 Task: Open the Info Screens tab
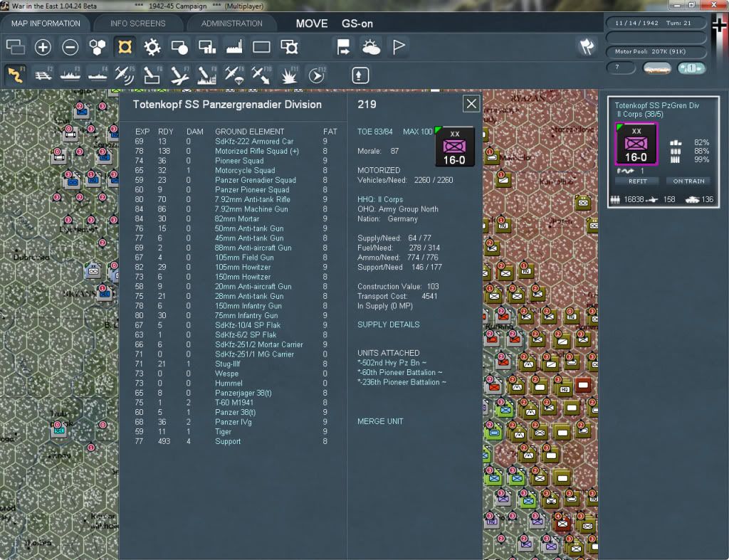[137, 23]
